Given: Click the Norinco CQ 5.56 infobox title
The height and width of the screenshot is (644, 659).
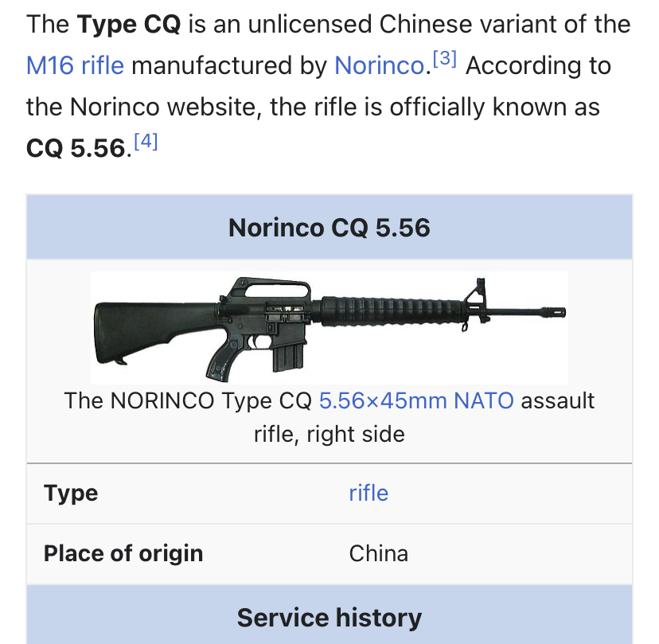Looking at the screenshot, I should coord(329,228).
